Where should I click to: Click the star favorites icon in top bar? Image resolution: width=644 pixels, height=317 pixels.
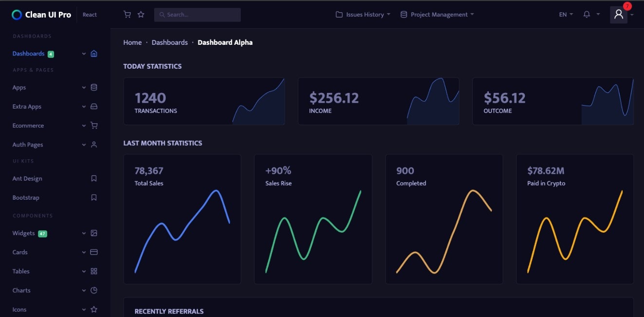pyautogui.click(x=141, y=15)
